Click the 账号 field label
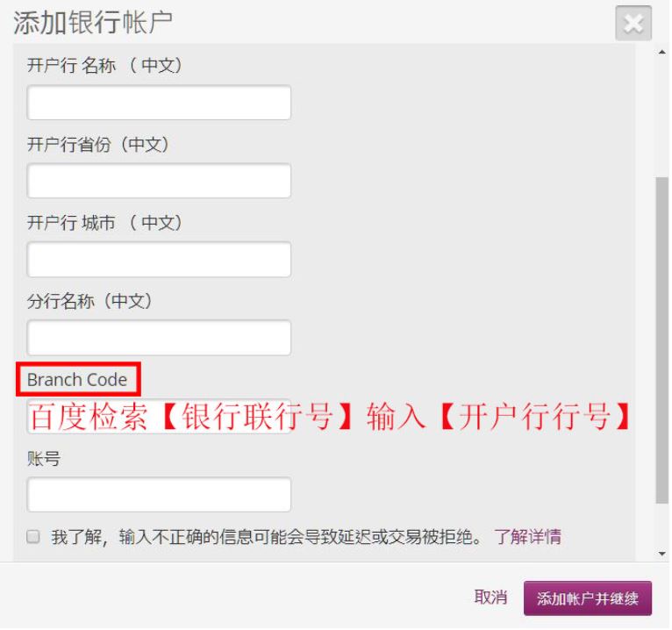This screenshot has width=672, height=630. coord(44,459)
